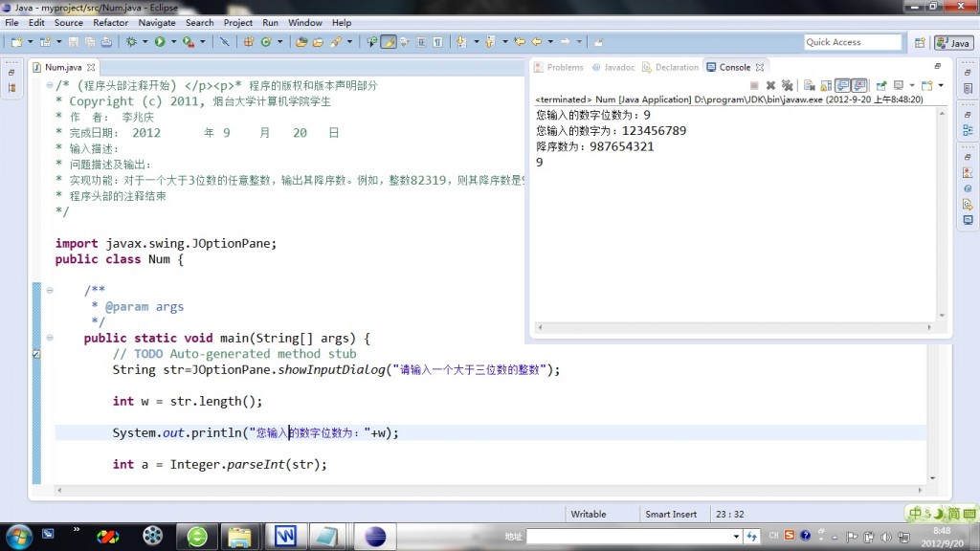Collapse the main method fold marker
980x551 pixels.
coord(50,338)
